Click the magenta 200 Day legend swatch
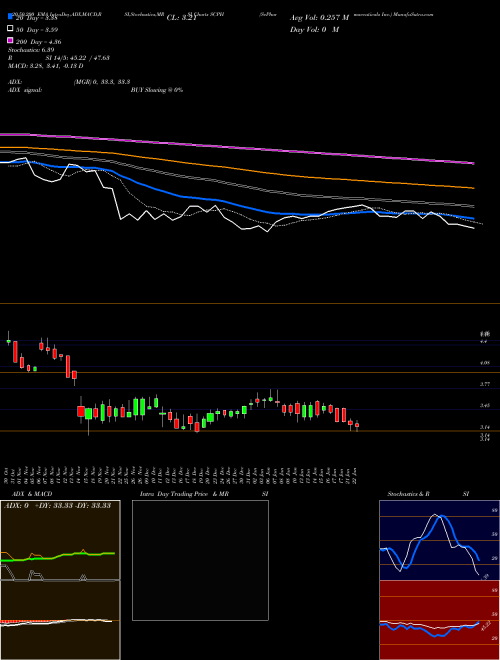The image size is (500, 660). pyautogui.click(x=10, y=40)
